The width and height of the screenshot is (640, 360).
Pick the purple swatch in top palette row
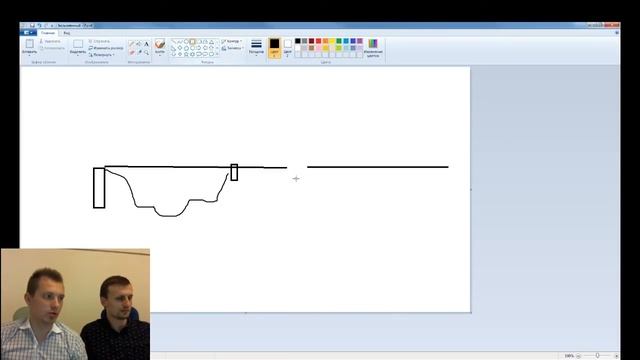pyautogui.click(x=360, y=41)
